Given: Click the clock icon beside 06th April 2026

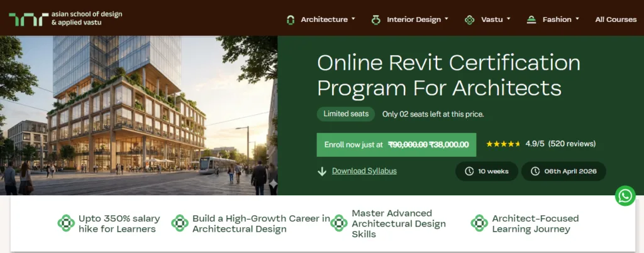Looking at the screenshot, I should (x=535, y=171).
